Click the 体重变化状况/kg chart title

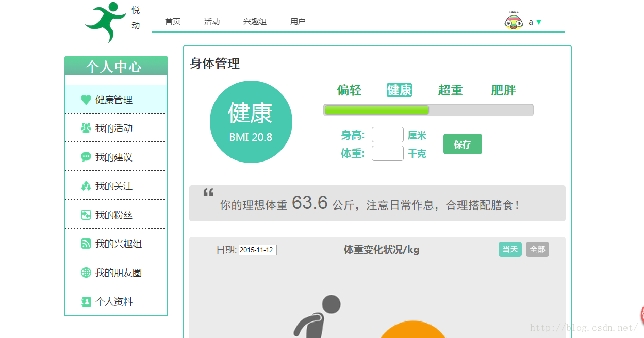tap(382, 250)
